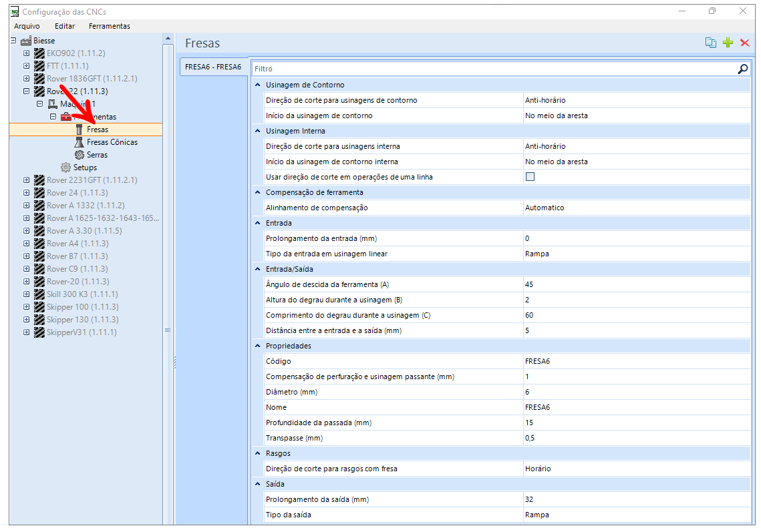Expand the Rover 1836GFT node
Viewport: 761px width, 532px height.
(26, 79)
